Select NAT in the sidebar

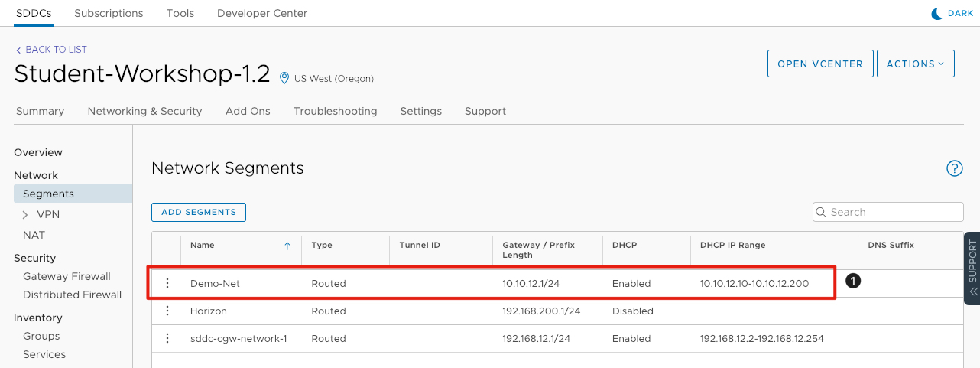[34, 235]
